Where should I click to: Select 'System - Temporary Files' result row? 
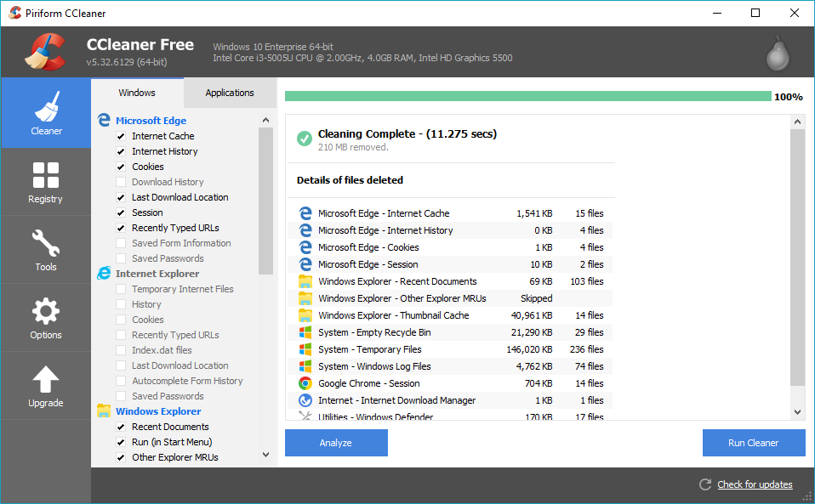[x=450, y=349]
